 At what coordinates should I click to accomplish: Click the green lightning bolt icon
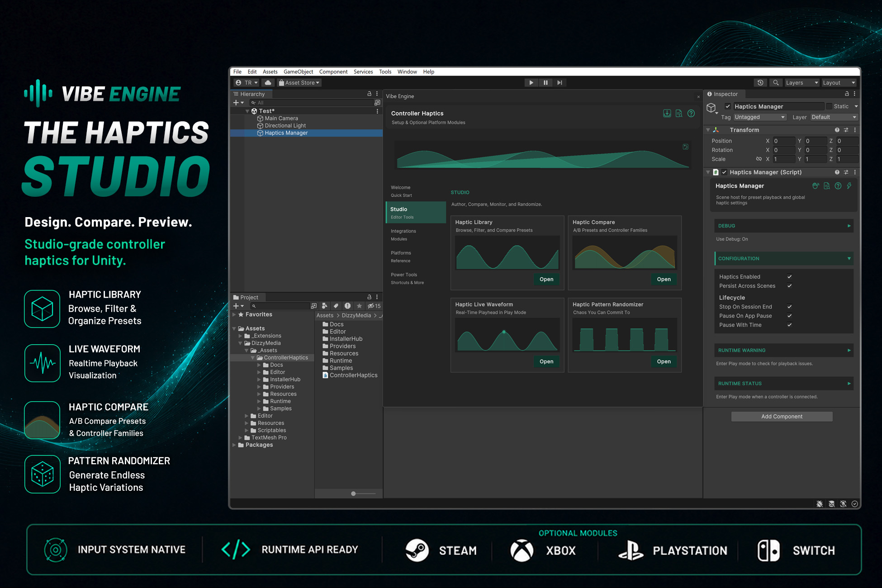click(x=849, y=186)
